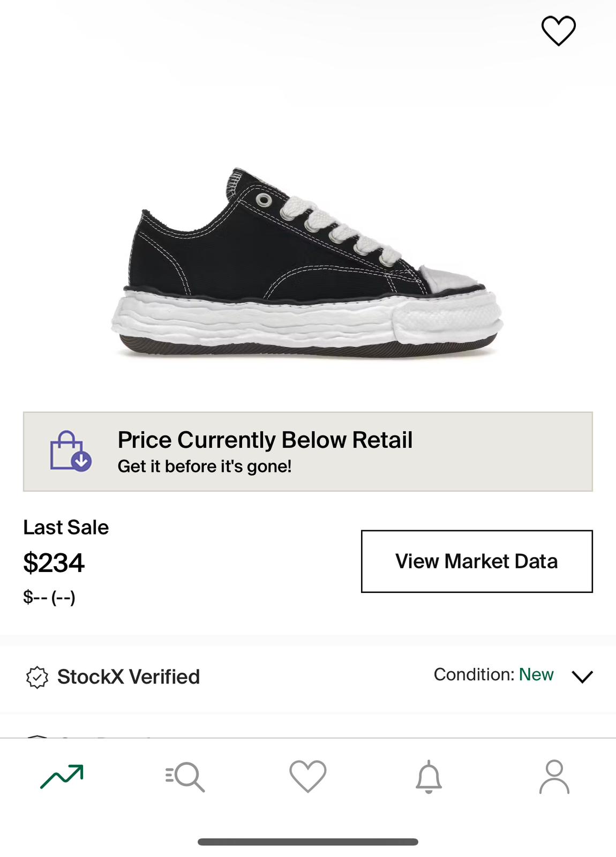Screen dimensions: 616x857
Task: Go to the trending arrow home tab
Action: pos(62,777)
